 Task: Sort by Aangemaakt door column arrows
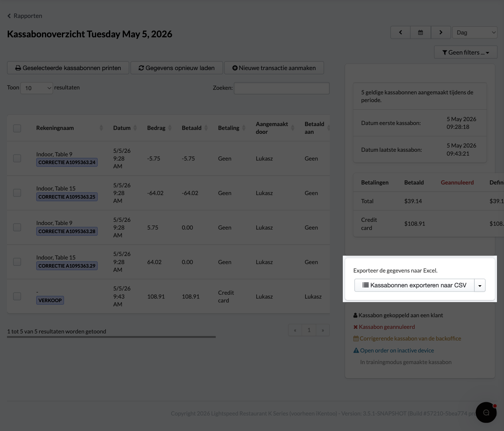pyautogui.click(x=292, y=128)
